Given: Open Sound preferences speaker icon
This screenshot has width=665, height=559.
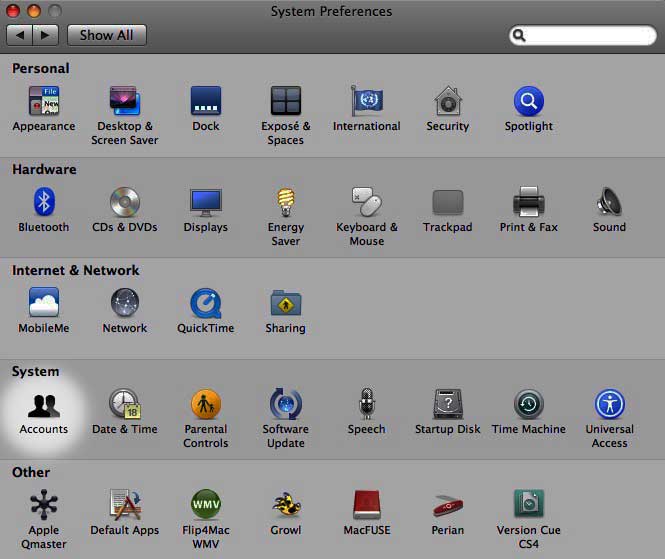Looking at the screenshot, I should tap(609, 202).
